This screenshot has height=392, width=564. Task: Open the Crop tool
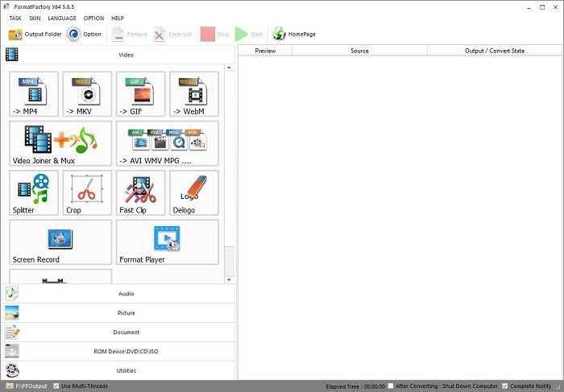coord(87,193)
